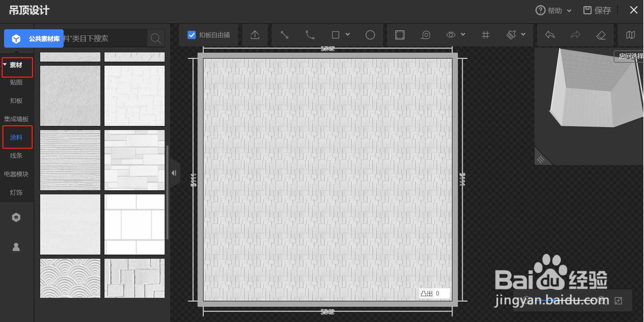
Task: Select the rectangle drawing tool
Action: point(335,35)
